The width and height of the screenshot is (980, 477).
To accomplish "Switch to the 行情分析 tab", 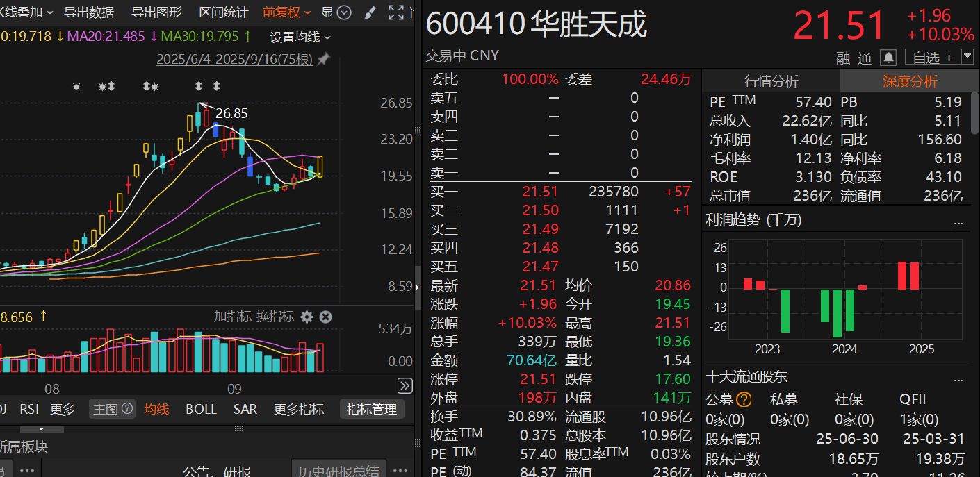I will click(771, 82).
